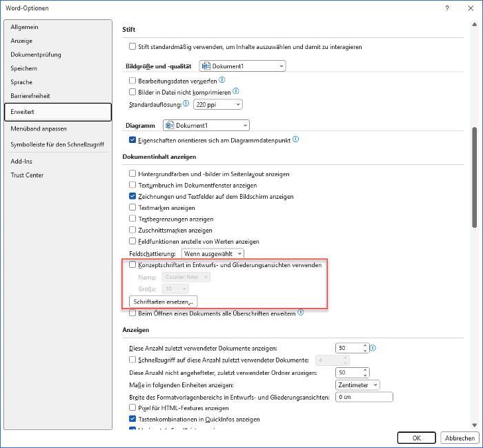Click info icon next to recent documents count spinner
The image size is (483, 448).
pyautogui.click(x=373, y=348)
